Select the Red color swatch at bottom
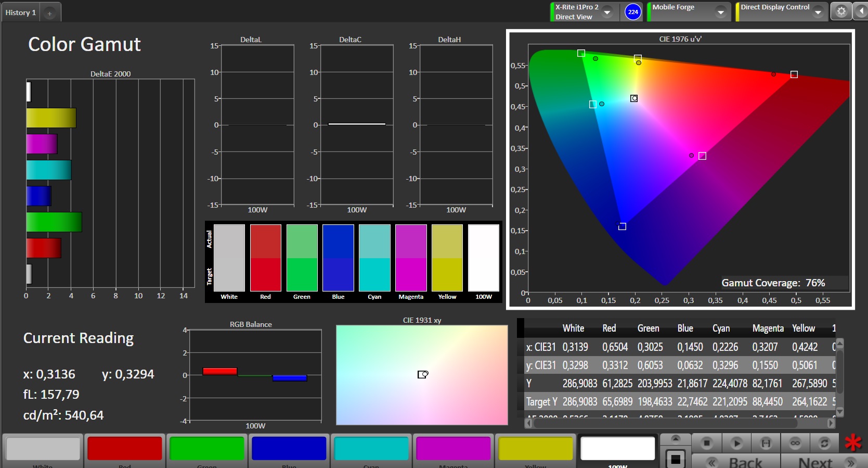Image resolution: width=868 pixels, height=468 pixels. coord(124,449)
